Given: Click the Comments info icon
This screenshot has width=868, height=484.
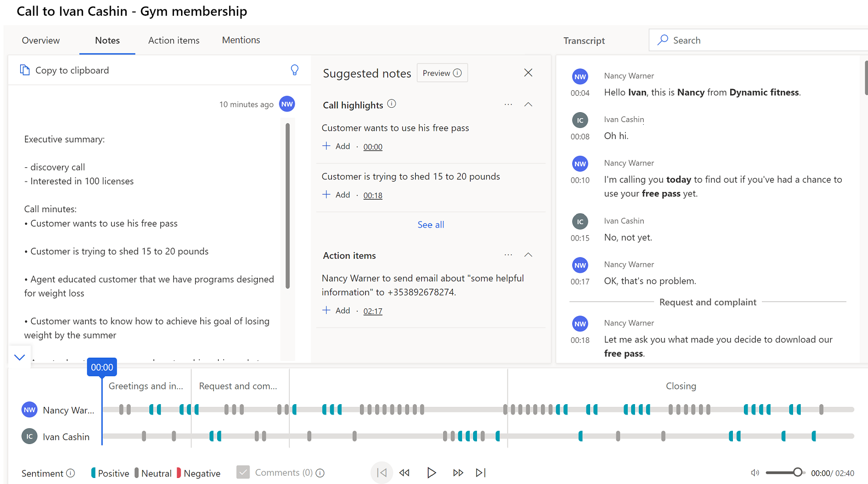Looking at the screenshot, I should 320,473.
